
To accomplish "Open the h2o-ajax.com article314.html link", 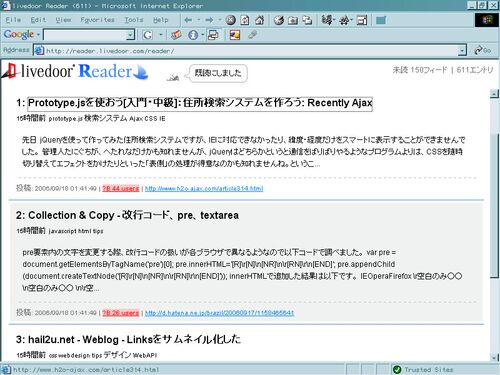I will pyautogui.click(x=204, y=189).
